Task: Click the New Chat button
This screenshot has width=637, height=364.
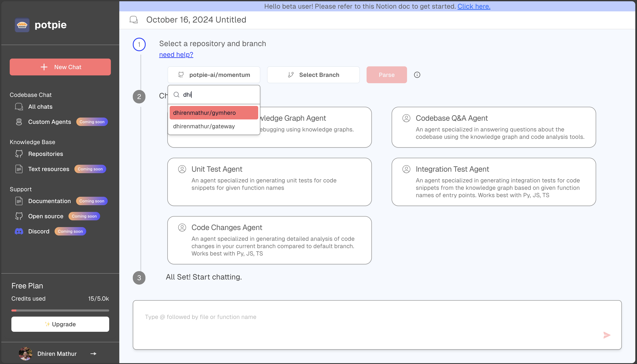Action: (60, 67)
